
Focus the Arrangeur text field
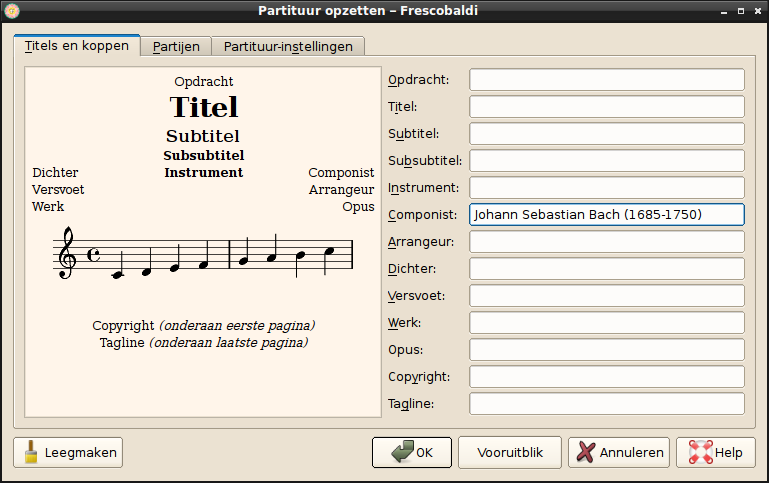[x=606, y=242]
